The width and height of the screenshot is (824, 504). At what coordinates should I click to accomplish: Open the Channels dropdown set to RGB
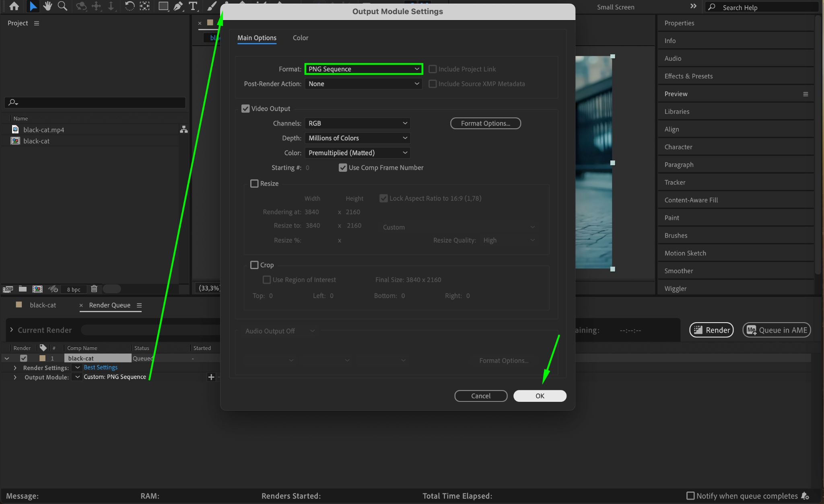tap(357, 123)
